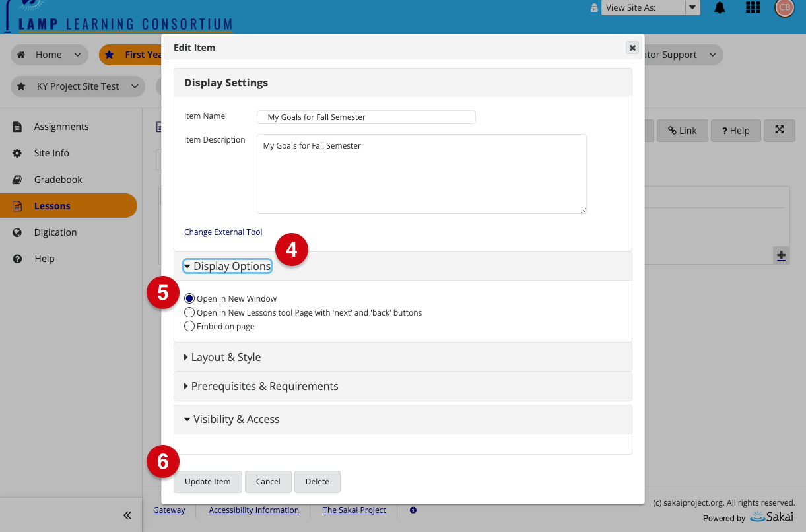The image size is (806, 532).
Task: Open Site Info from sidebar
Action: (51, 153)
